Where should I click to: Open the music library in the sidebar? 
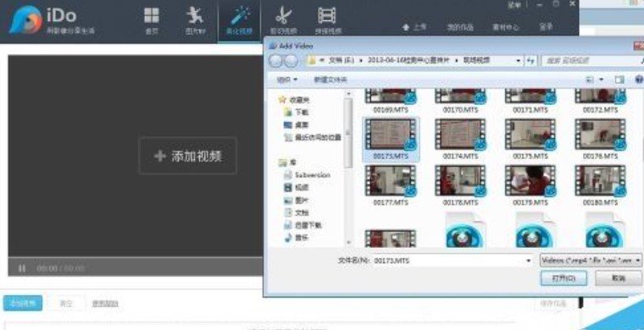click(x=297, y=238)
